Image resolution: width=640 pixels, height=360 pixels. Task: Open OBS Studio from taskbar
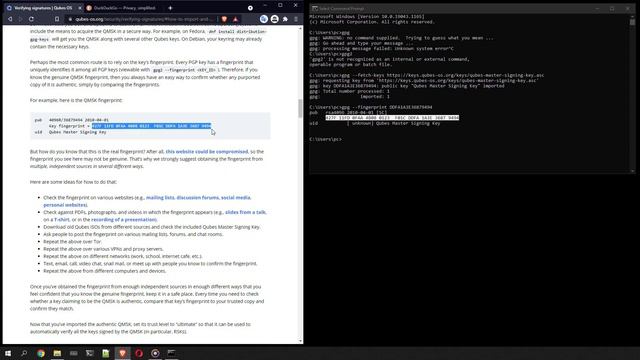[155, 353]
